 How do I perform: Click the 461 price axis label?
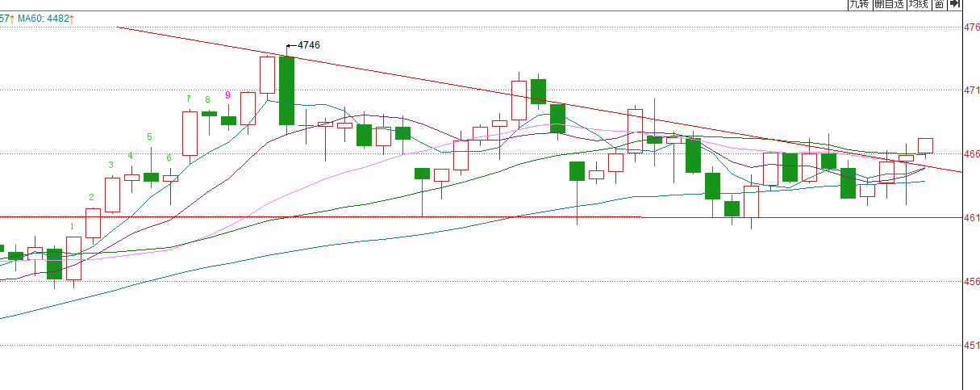tap(972, 217)
